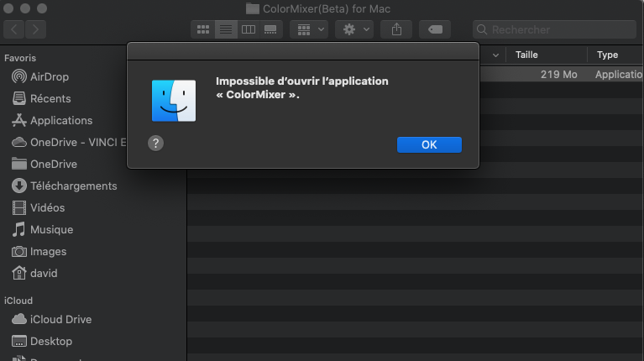Open OneDrive - VINCI folder in sidebar

coord(69,142)
